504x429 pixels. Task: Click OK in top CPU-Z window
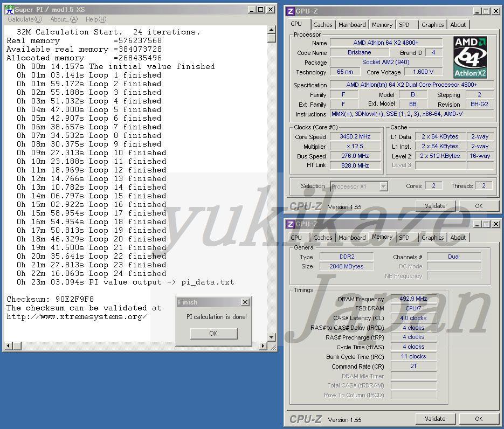(x=479, y=206)
